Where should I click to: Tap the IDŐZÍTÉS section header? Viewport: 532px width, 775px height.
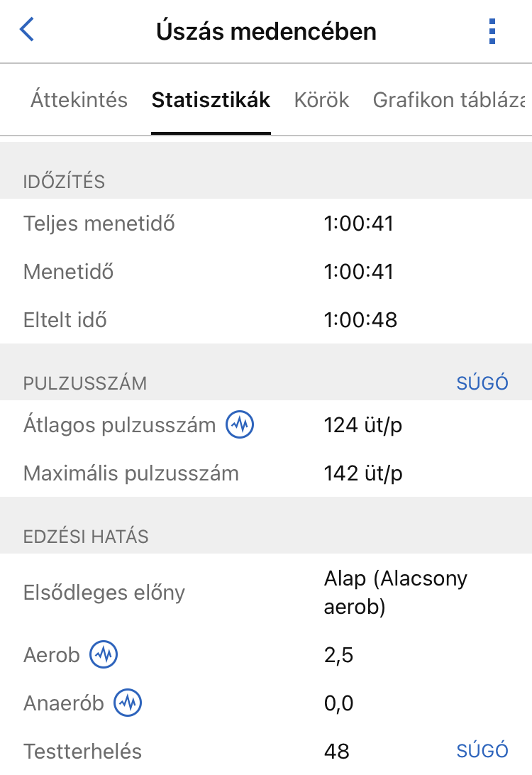64,182
